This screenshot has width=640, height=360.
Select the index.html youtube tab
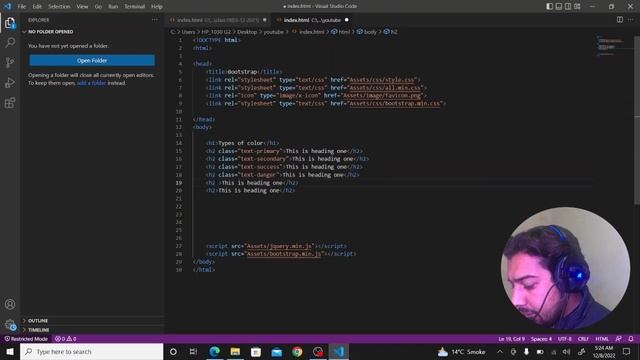(x=312, y=20)
